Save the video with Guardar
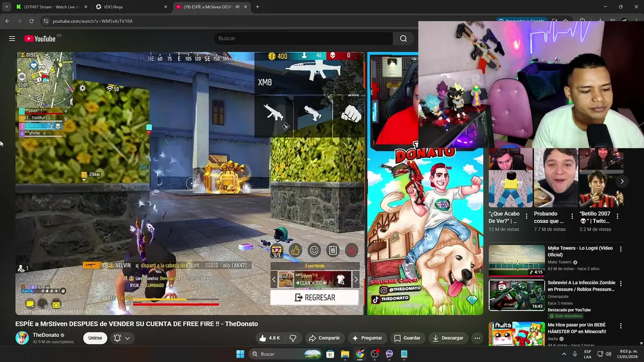The image size is (644, 362). point(407,338)
